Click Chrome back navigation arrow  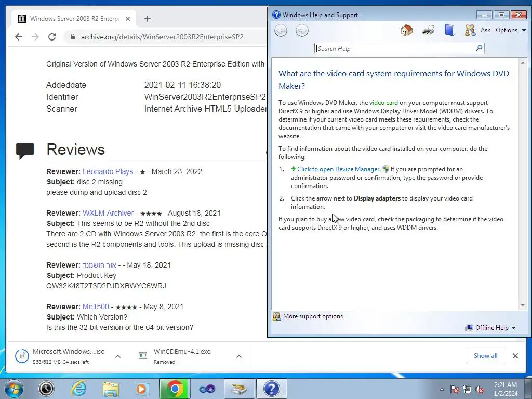pyautogui.click(x=19, y=37)
